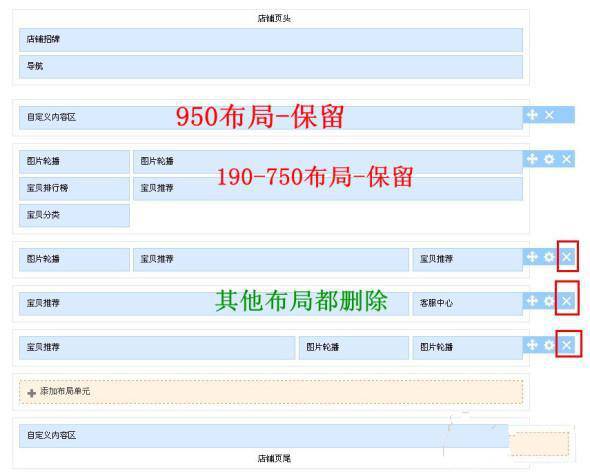The width and height of the screenshot is (590, 476).
Task: Select wide 图片轮播 module in the 190-750 layout
Action: 328,162
